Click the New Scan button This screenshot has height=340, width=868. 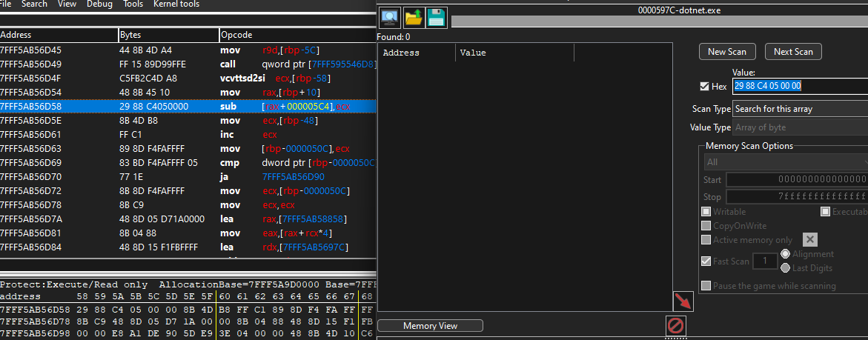coord(727,52)
